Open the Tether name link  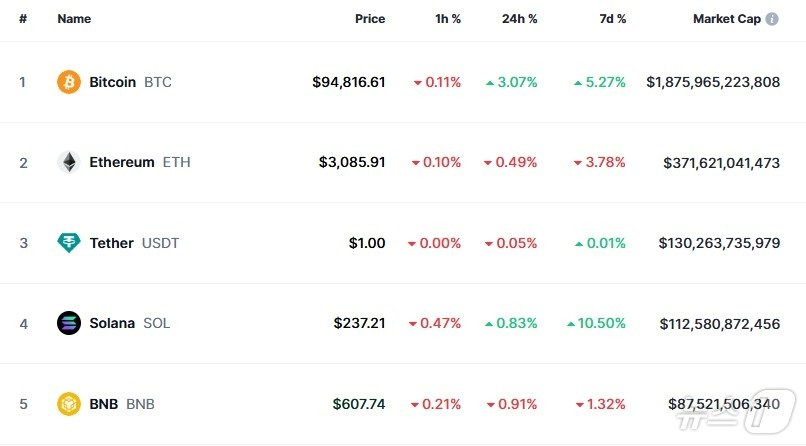coord(111,243)
